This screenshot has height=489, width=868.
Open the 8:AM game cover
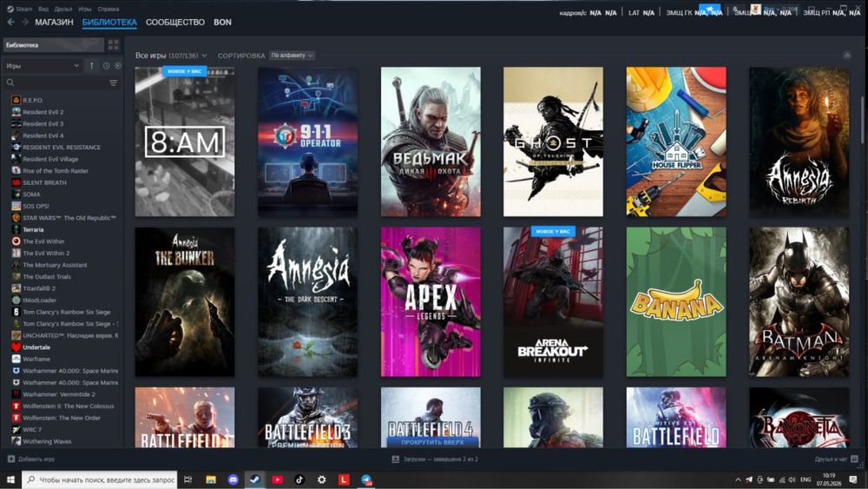[x=185, y=142]
